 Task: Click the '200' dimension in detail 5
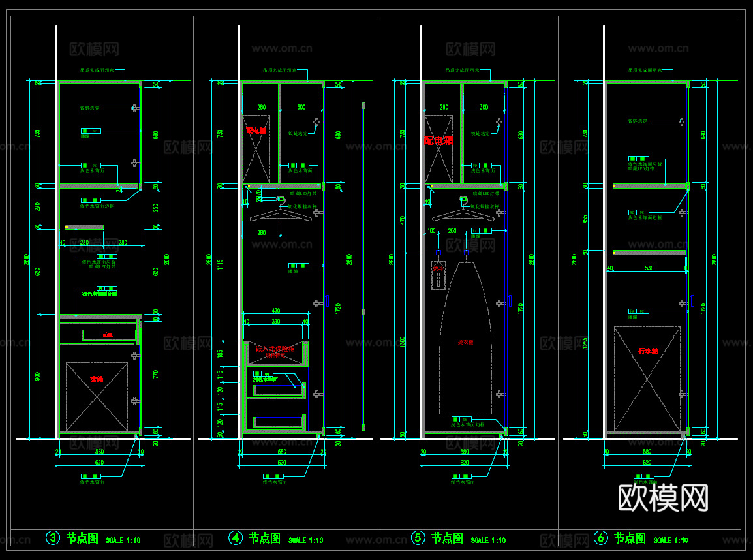tap(452, 232)
